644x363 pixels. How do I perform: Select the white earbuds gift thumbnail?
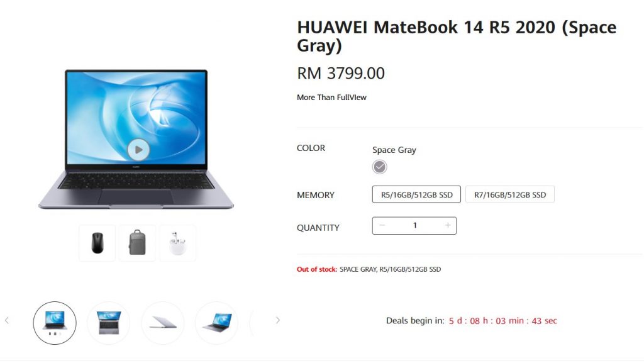pyautogui.click(x=178, y=243)
